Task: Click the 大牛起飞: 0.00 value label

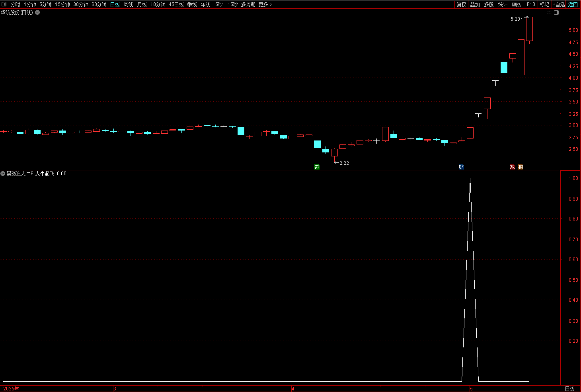Action: coord(51,174)
